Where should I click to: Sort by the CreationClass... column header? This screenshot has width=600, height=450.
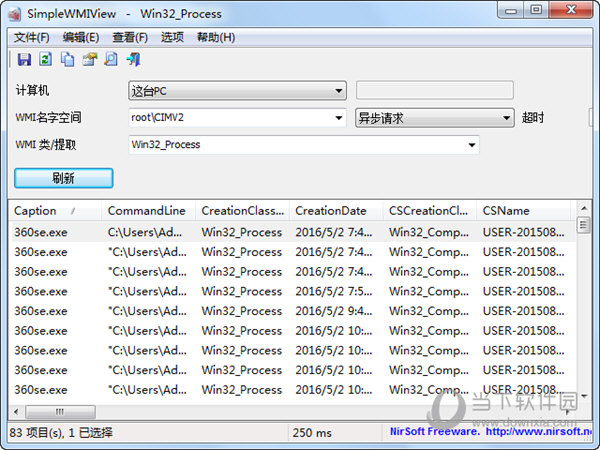(242, 210)
